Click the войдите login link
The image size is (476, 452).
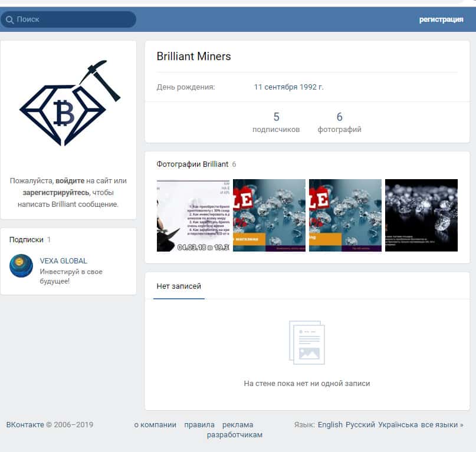70,181
